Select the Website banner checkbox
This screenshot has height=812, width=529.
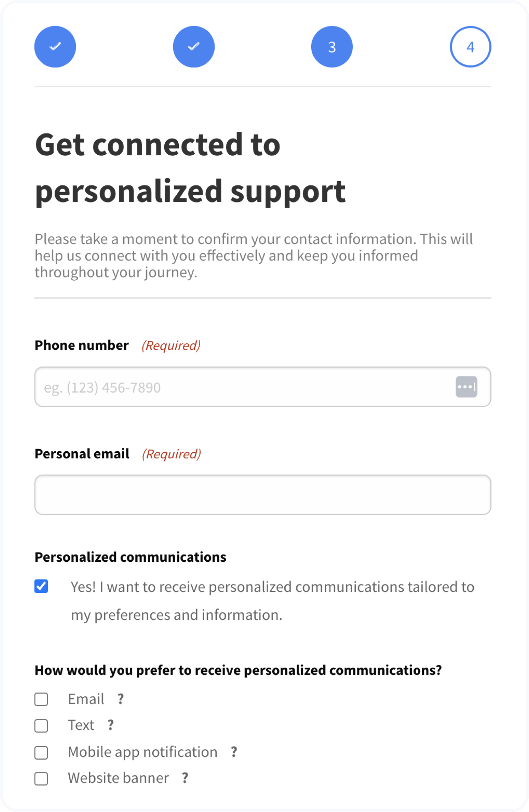(x=41, y=779)
